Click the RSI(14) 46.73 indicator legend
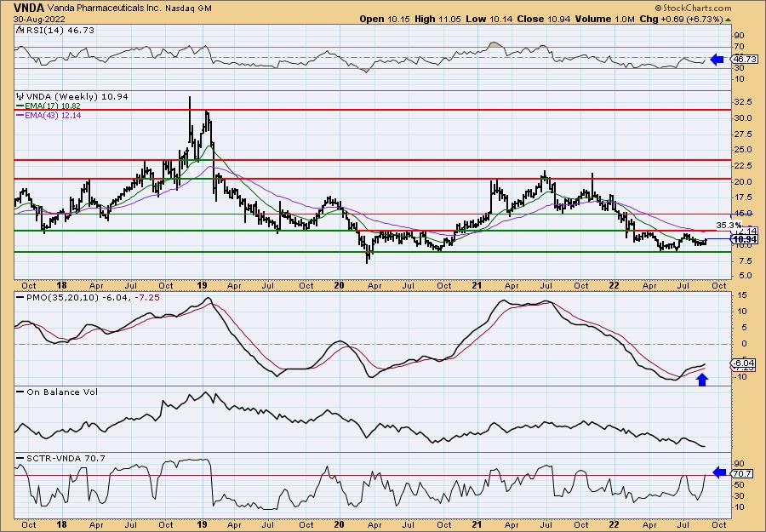Image resolution: width=766 pixels, height=532 pixels. [60, 31]
